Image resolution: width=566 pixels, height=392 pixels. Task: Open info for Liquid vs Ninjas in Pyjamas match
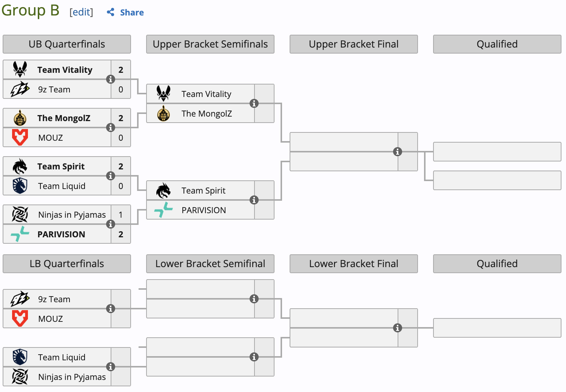point(110,367)
